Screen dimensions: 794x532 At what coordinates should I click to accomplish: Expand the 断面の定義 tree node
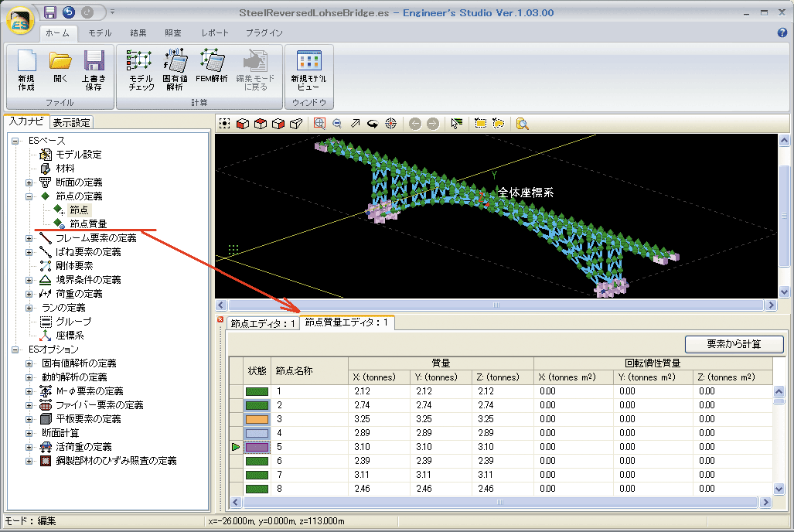(x=29, y=182)
